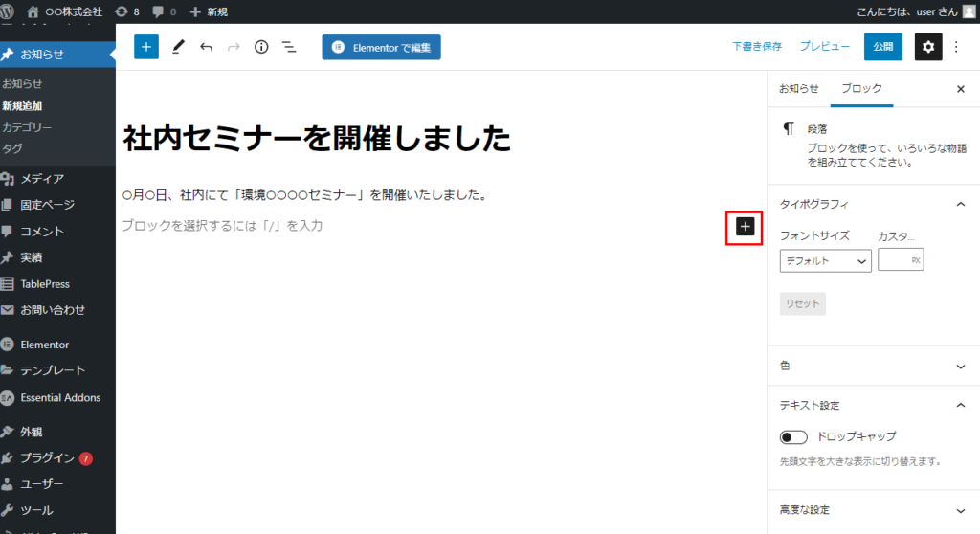Viewport: 980px width, 534px height.
Task: Open the document info details icon
Action: coord(261,47)
